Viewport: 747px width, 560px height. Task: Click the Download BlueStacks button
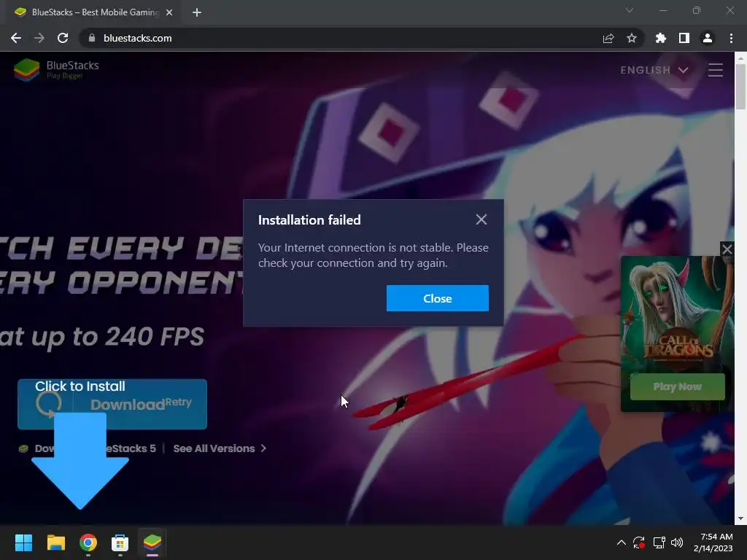click(112, 404)
